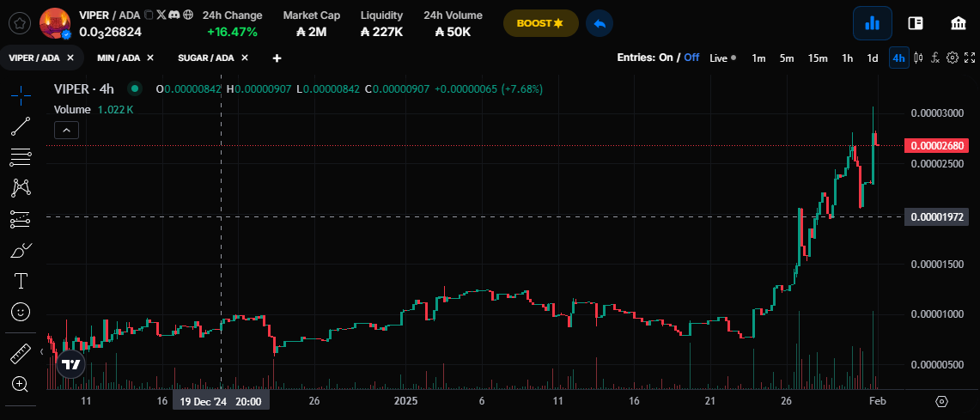Set timeframe to 1d
980x420 pixels.
coord(873,58)
